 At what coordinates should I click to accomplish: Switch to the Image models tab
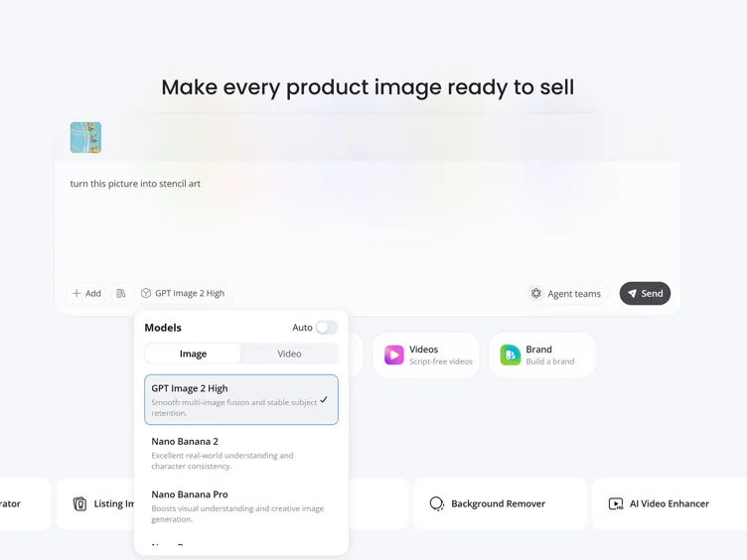(x=193, y=353)
